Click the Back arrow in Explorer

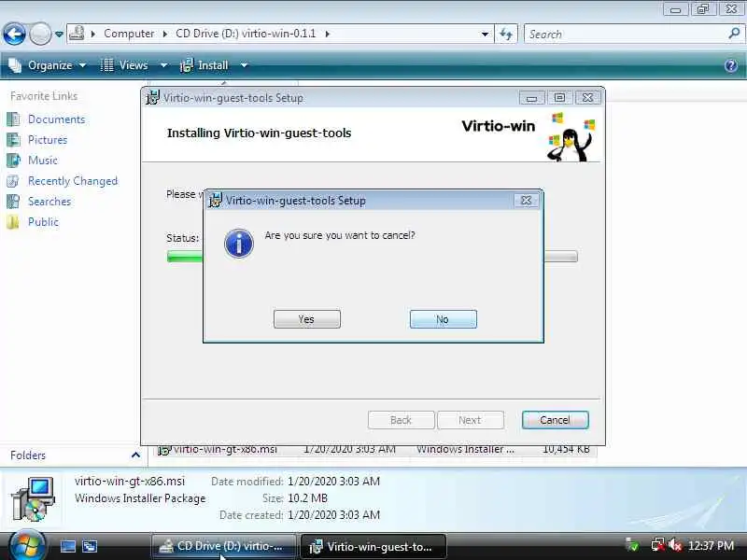14,35
